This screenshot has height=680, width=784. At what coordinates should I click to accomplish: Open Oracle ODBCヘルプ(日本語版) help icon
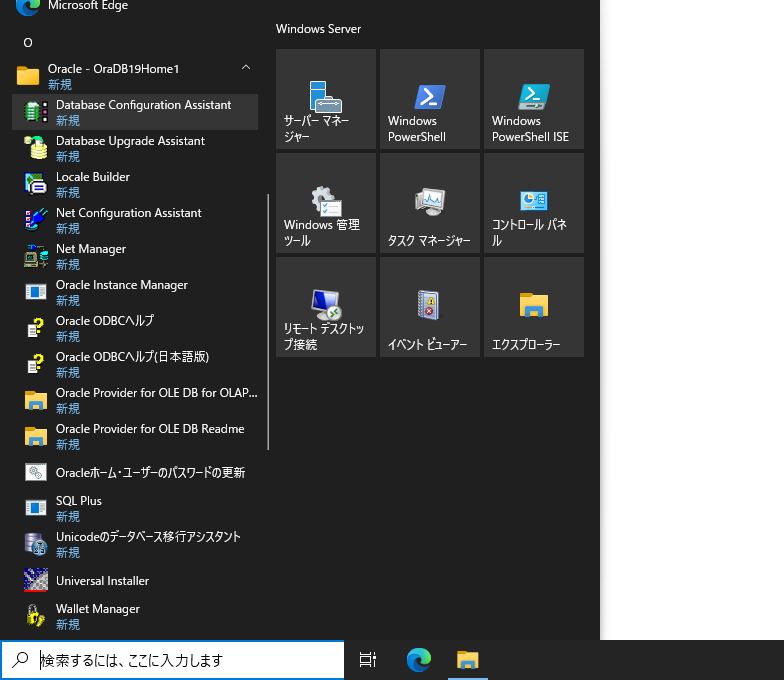[x=36, y=364]
